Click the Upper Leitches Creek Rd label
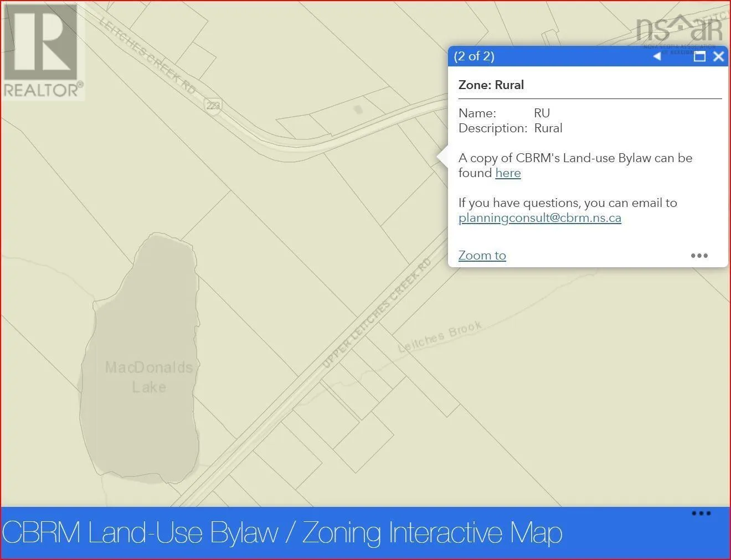The image size is (731, 560). point(377,313)
